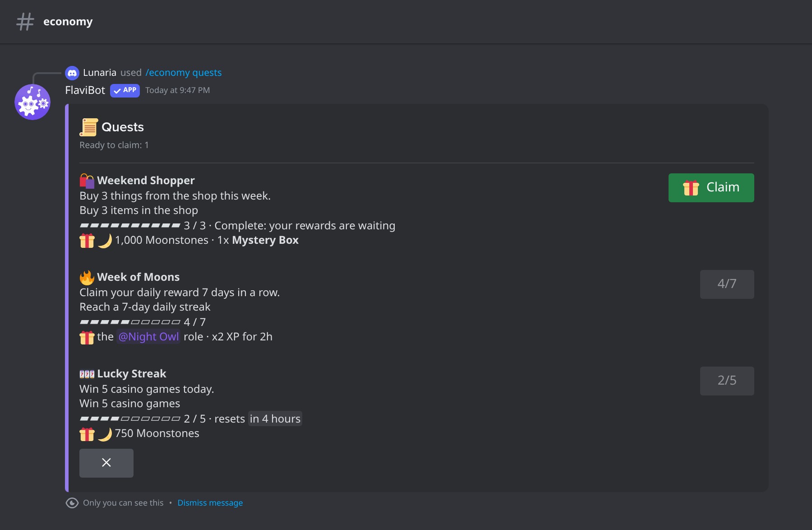
Task: Dismiss the ephemeral message via Dismiss message
Action: pos(210,503)
